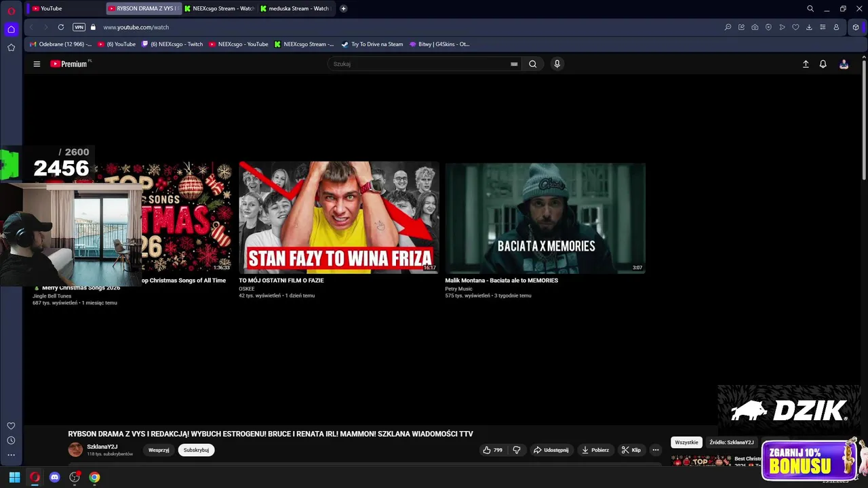Open Bitwy G4Skins bookmark
The width and height of the screenshot is (868, 488).
click(439, 44)
